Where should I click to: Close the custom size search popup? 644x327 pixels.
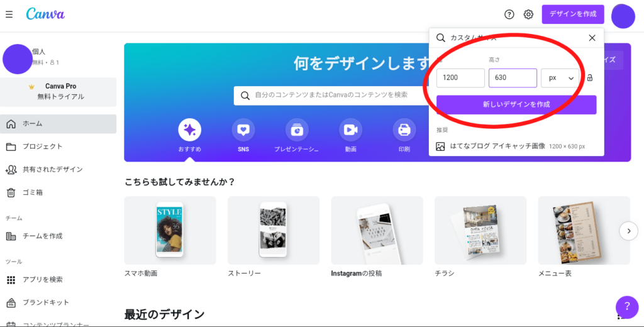pos(592,38)
